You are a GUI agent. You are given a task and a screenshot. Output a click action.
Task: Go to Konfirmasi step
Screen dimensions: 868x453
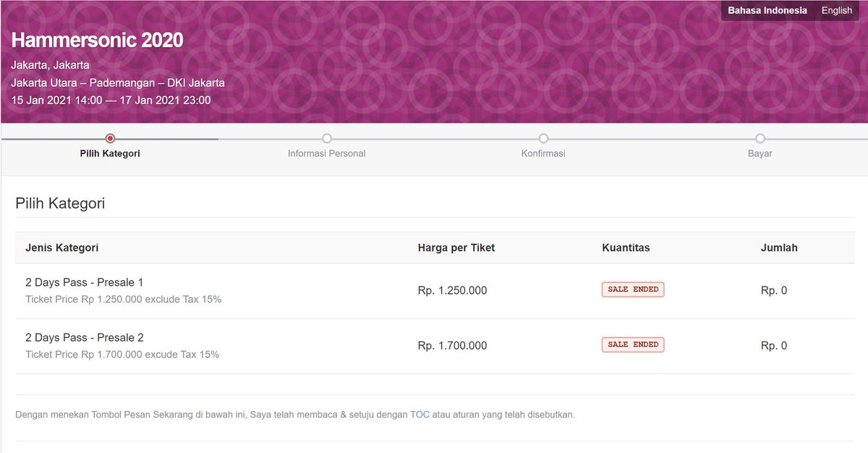coord(543,153)
